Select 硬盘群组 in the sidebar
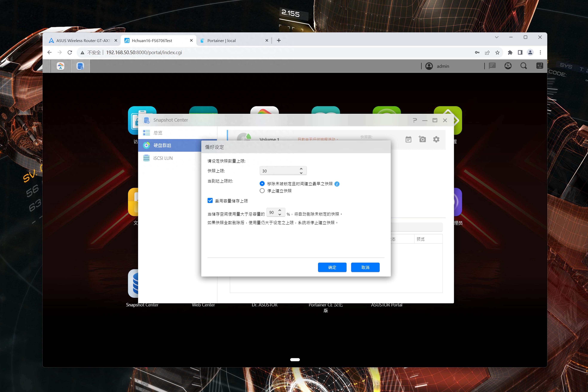 (170, 145)
